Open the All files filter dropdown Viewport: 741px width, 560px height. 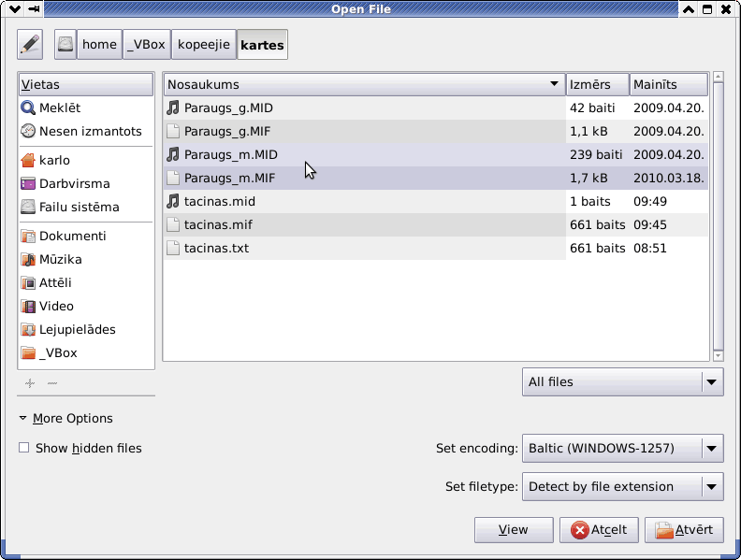pyautogui.click(x=622, y=382)
